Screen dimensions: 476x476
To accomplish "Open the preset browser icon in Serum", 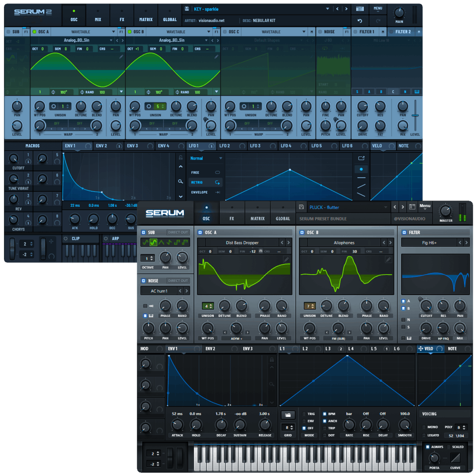I will pos(412,207).
